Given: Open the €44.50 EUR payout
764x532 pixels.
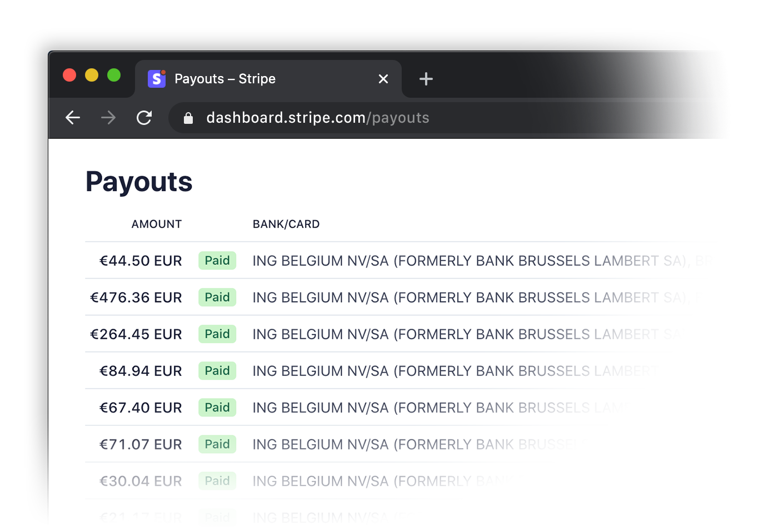Looking at the screenshot, I should [141, 260].
